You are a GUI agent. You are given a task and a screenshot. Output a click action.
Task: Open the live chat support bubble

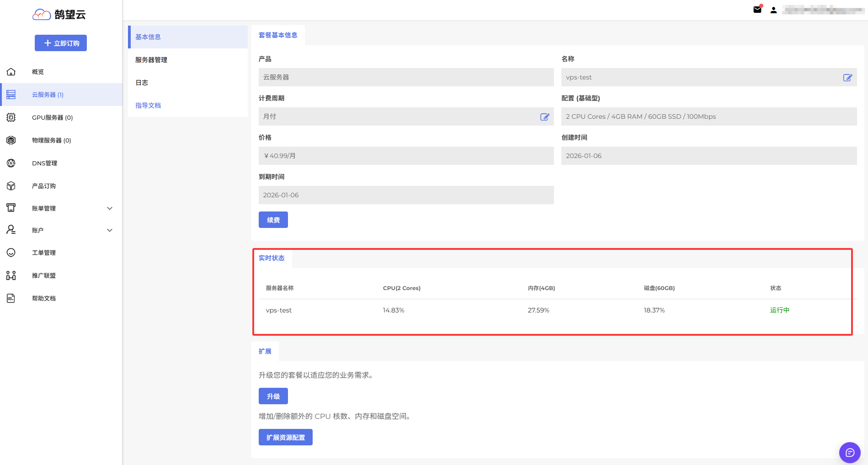pyautogui.click(x=850, y=453)
